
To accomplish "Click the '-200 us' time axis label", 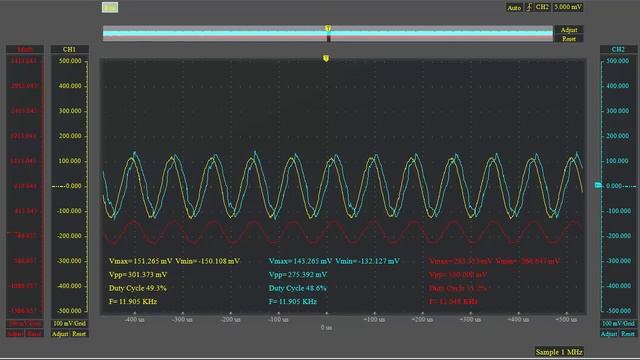I will click(230, 320).
